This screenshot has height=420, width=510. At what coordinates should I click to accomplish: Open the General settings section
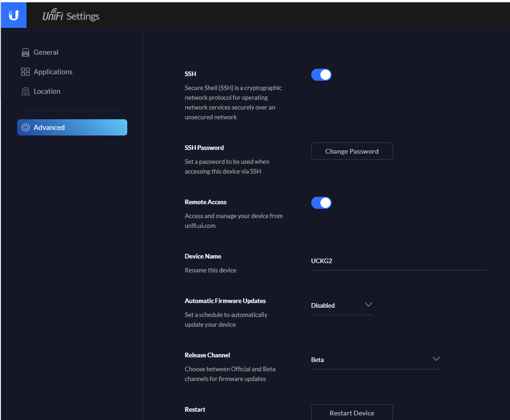coord(46,52)
